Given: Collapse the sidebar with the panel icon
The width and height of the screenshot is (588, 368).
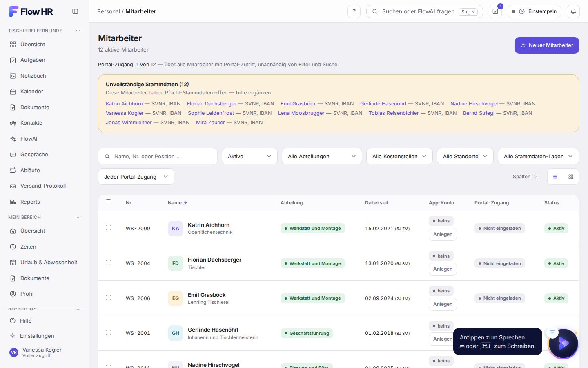Looking at the screenshot, I should coord(75,11).
